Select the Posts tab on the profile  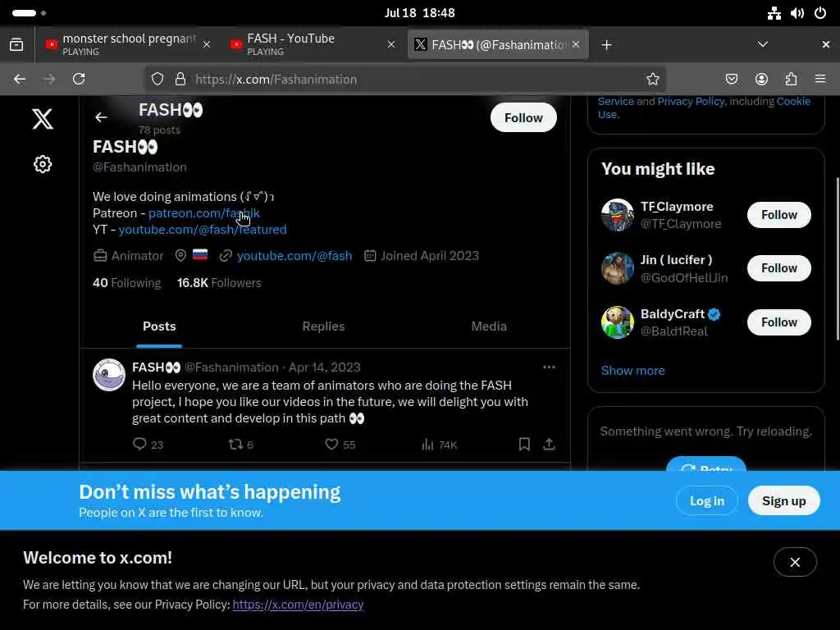pyautogui.click(x=159, y=326)
